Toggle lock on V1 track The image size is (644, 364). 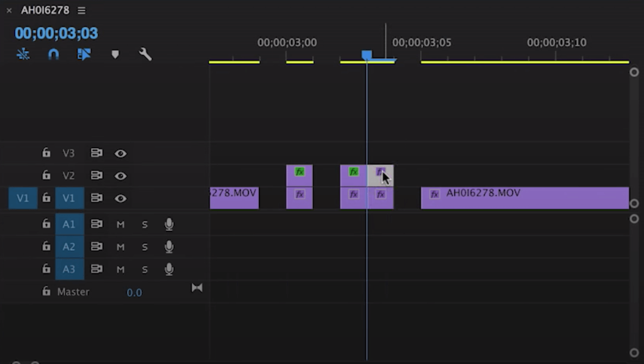tap(46, 198)
